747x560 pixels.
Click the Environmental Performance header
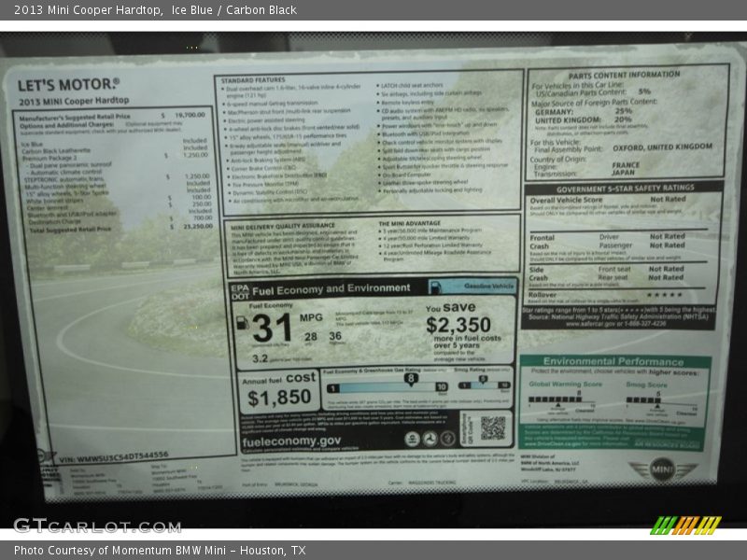point(613,361)
